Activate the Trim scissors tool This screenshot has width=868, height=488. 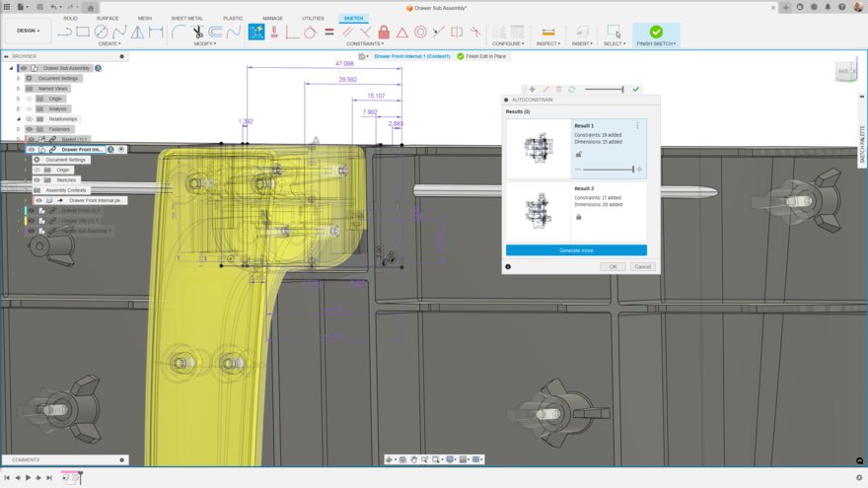[197, 32]
